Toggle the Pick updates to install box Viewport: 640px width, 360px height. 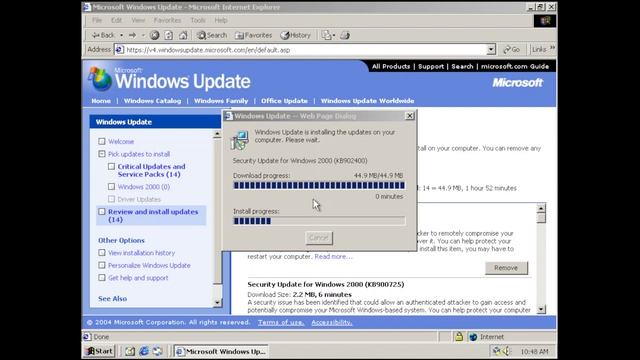click(102, 154)
